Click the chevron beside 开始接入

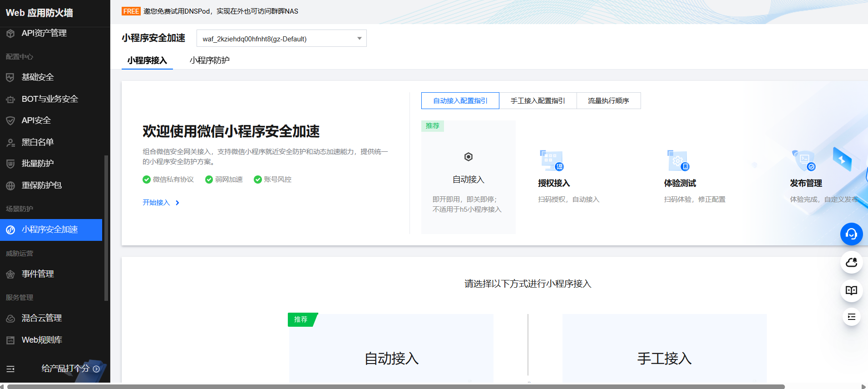click(x=178, y=203)
